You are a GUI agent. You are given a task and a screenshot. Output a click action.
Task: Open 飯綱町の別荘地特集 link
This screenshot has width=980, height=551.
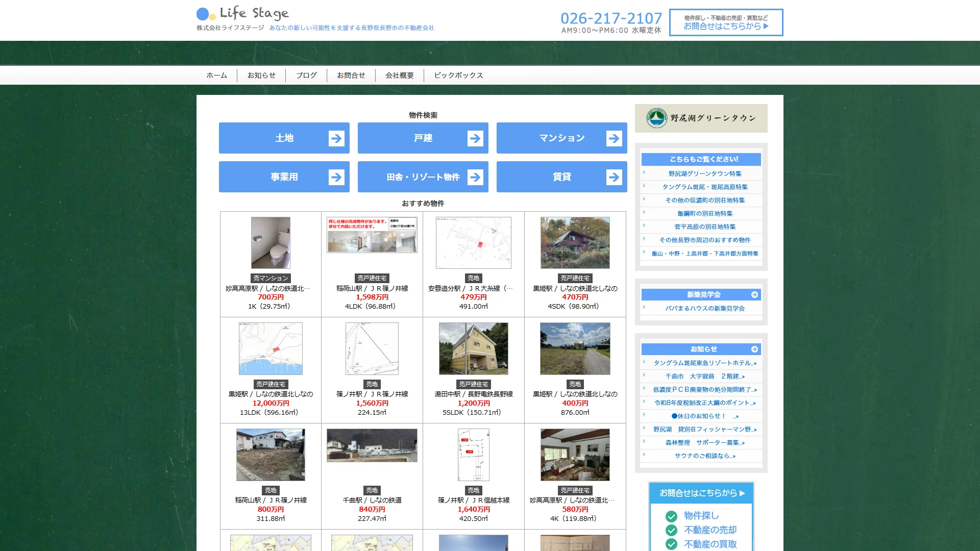point(704,214)
